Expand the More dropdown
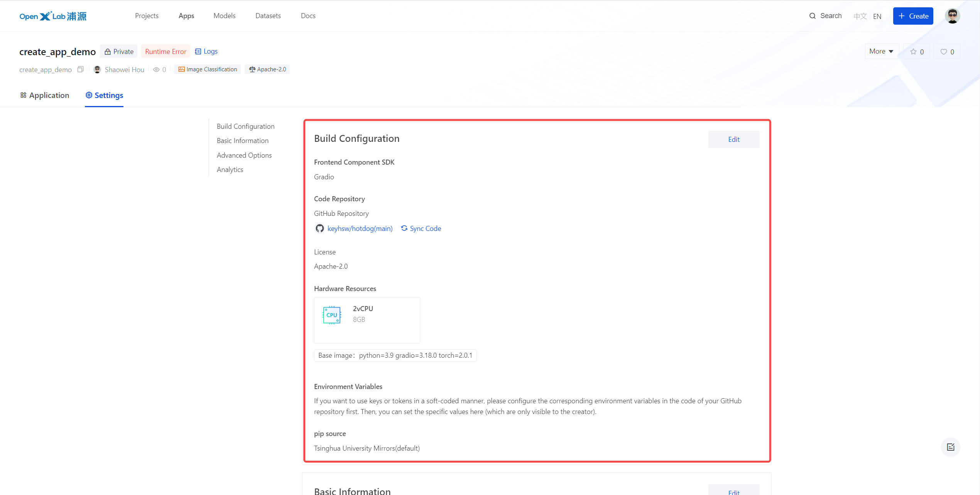The width and height of the screenshot is (980, 495). click(x=881, y=51)
